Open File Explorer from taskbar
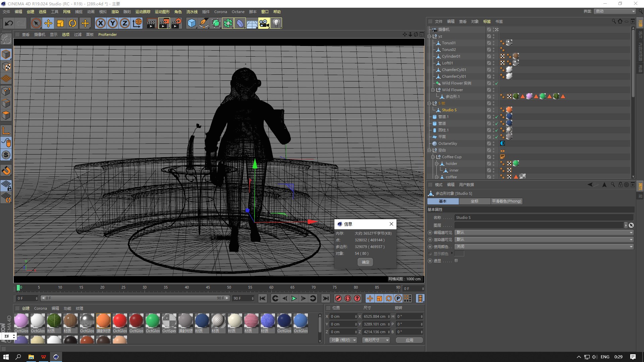 [31, 357]
